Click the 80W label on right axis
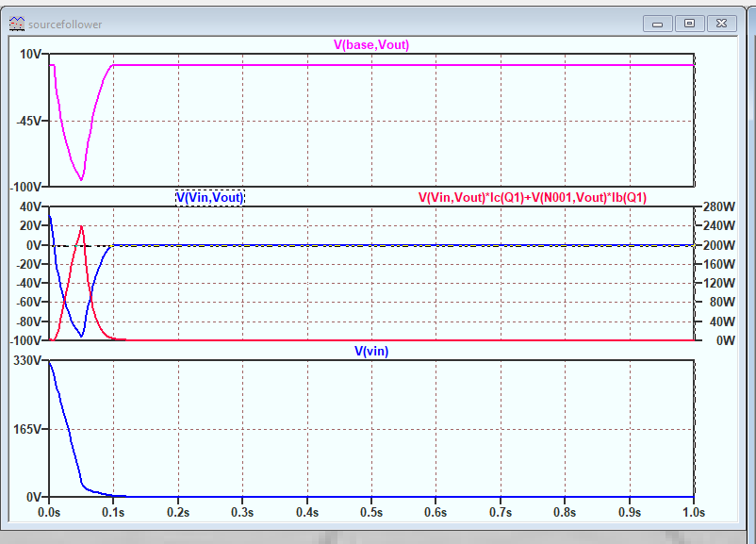The image size is (756, 544). pyautogui.click(x=722, y=303)
